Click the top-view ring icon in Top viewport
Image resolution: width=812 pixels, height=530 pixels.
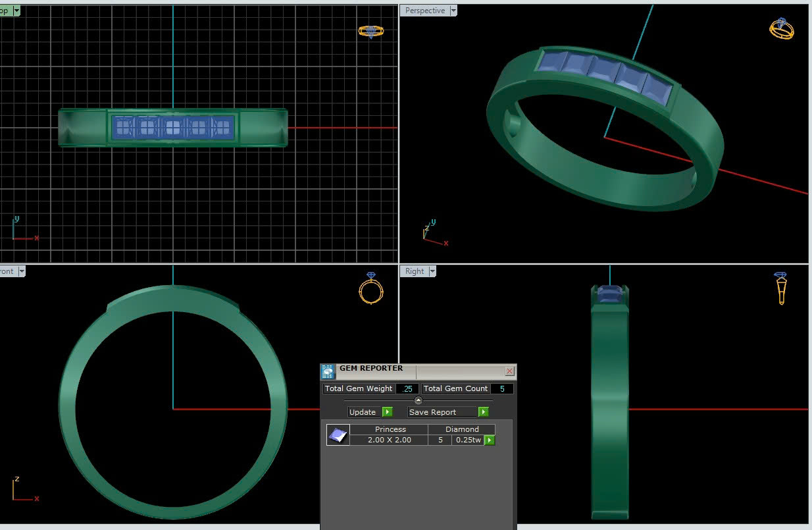370,31
